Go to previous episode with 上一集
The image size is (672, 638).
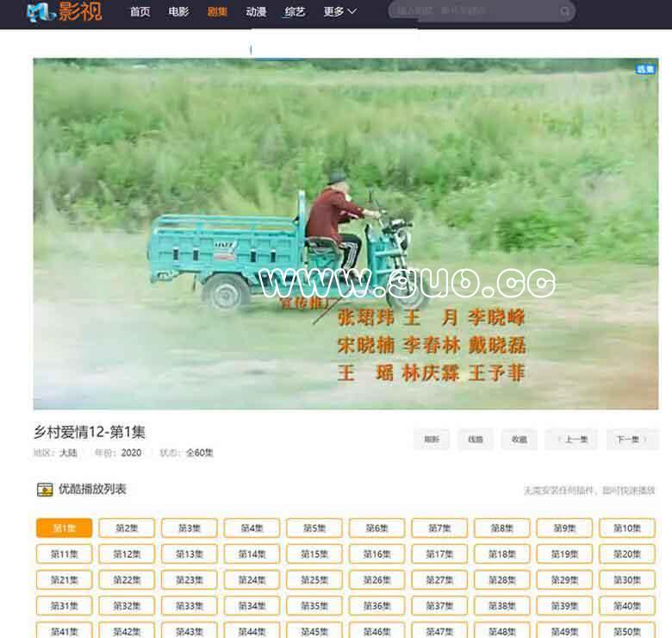[x=571, y=439]
